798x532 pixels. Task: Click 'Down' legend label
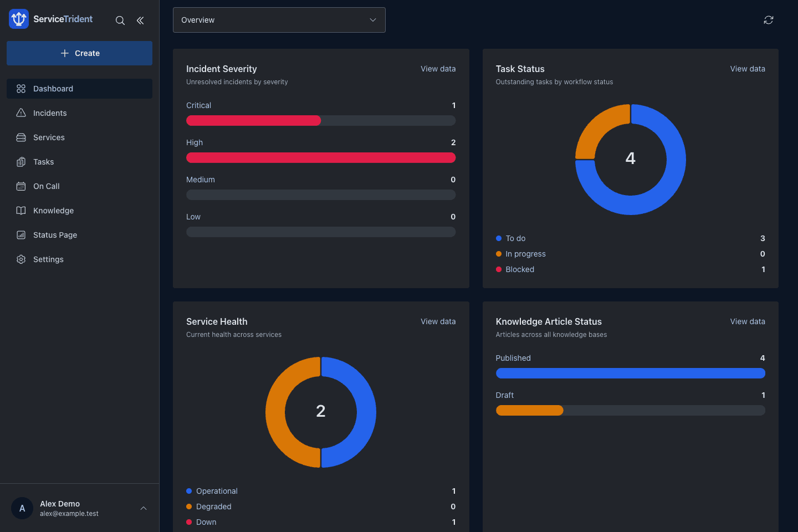206,522
